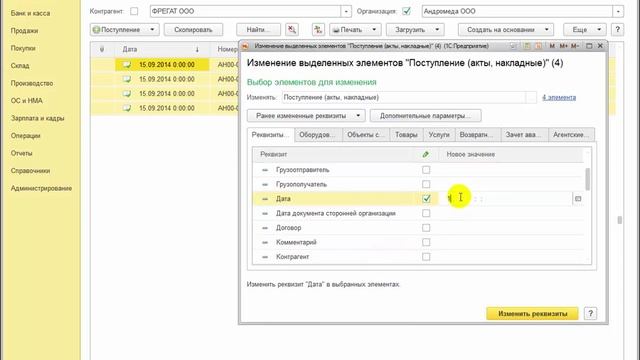Switch to the Реквизиты tab
Image resolution: width=640 pixels, height=360 pixels.
coord(271,135)
